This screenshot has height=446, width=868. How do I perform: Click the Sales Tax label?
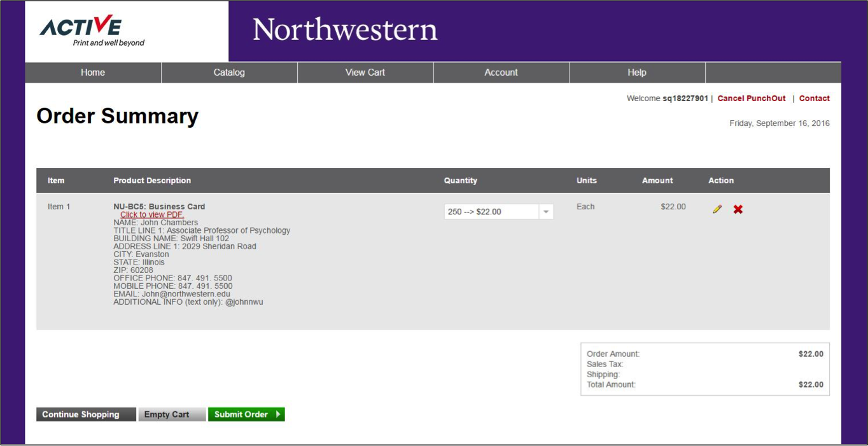pos(605,365)
